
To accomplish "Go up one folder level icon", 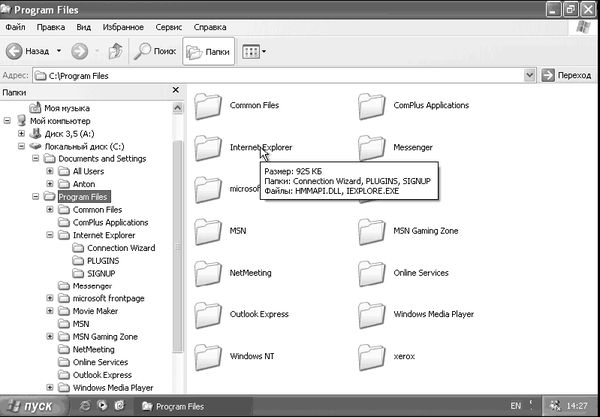I will (x=115, y=51).
